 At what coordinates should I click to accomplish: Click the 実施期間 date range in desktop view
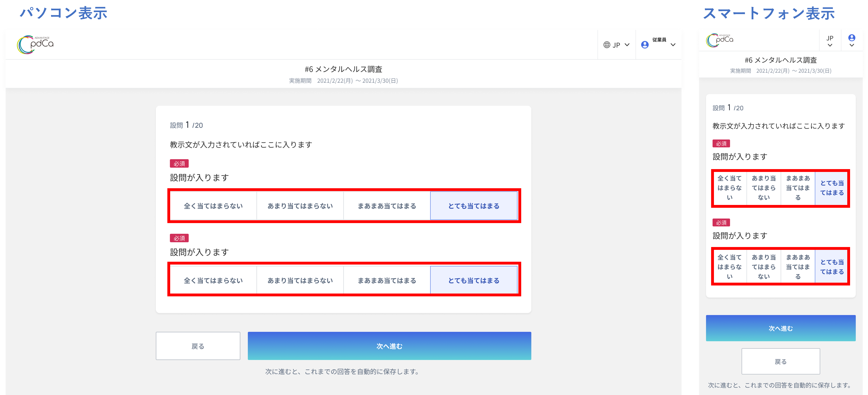(x=343, y=81)
